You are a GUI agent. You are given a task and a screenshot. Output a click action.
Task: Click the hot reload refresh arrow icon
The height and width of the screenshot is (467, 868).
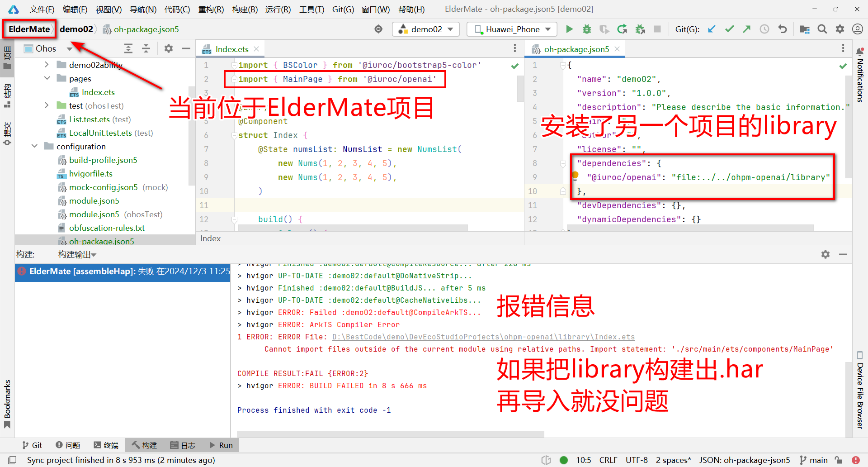622,29
